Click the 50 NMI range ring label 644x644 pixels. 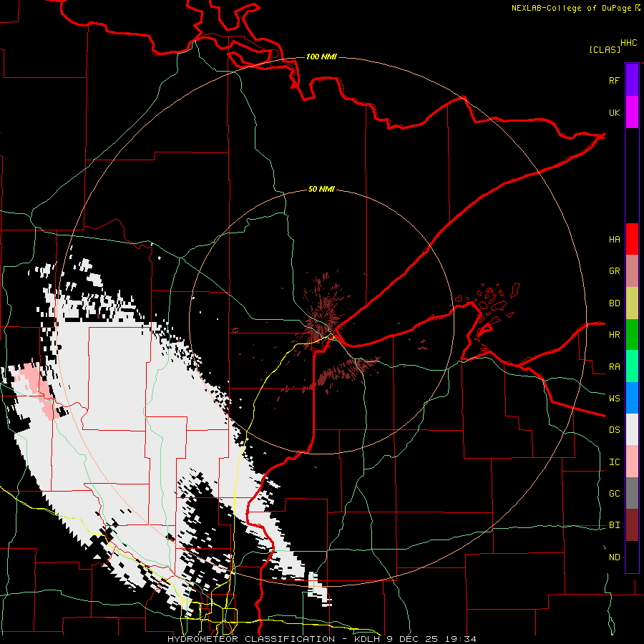321,189
